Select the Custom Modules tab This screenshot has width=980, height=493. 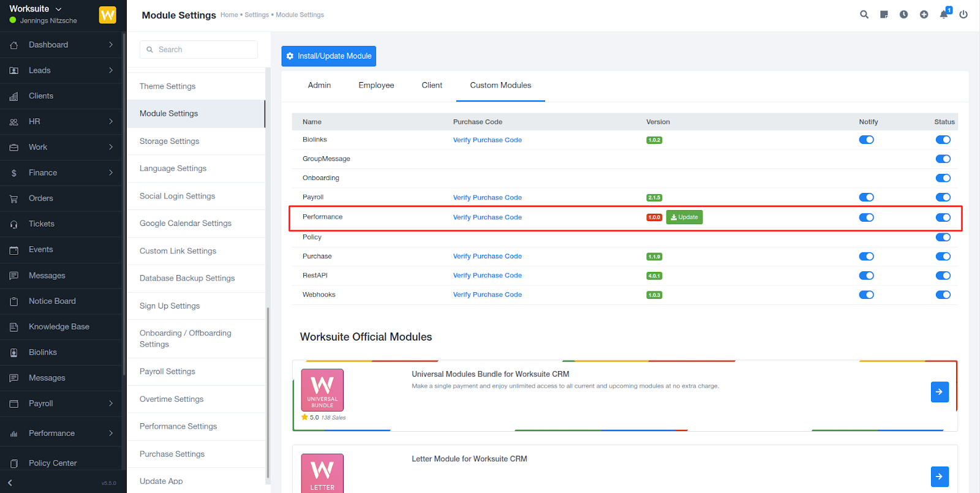(500, 85)
